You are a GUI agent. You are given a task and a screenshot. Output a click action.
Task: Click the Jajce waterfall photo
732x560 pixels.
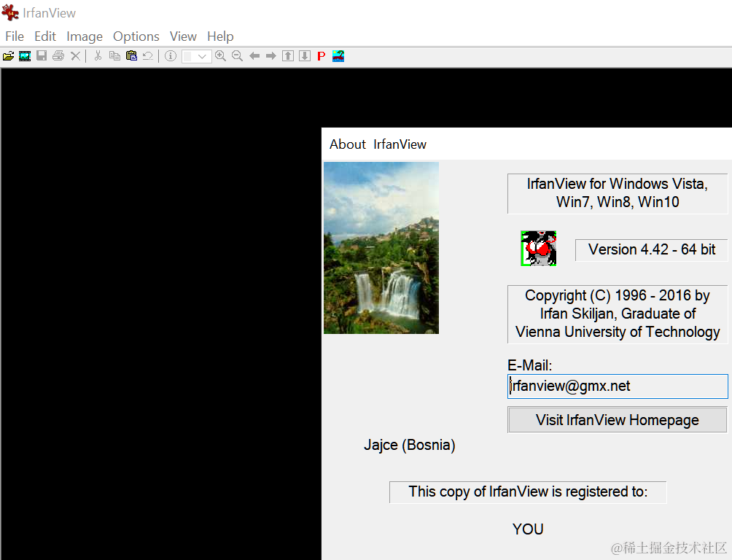[x=381, y=248]
